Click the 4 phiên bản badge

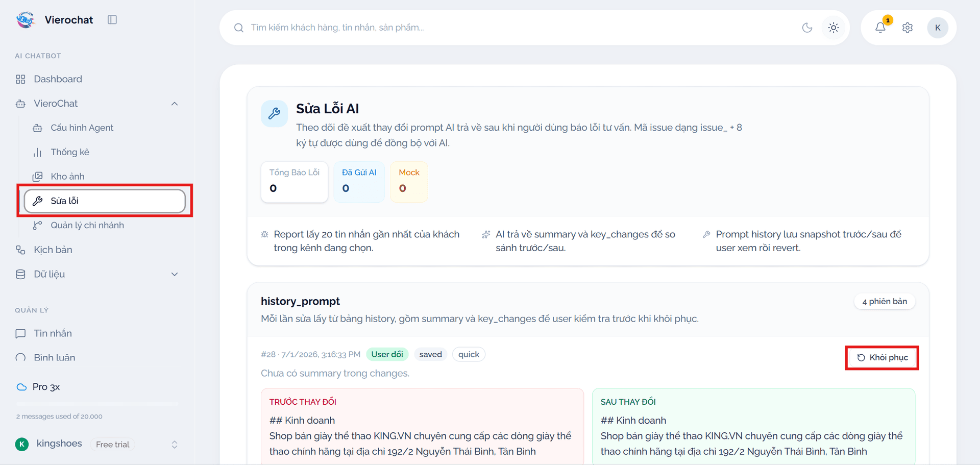pos(885,302)
